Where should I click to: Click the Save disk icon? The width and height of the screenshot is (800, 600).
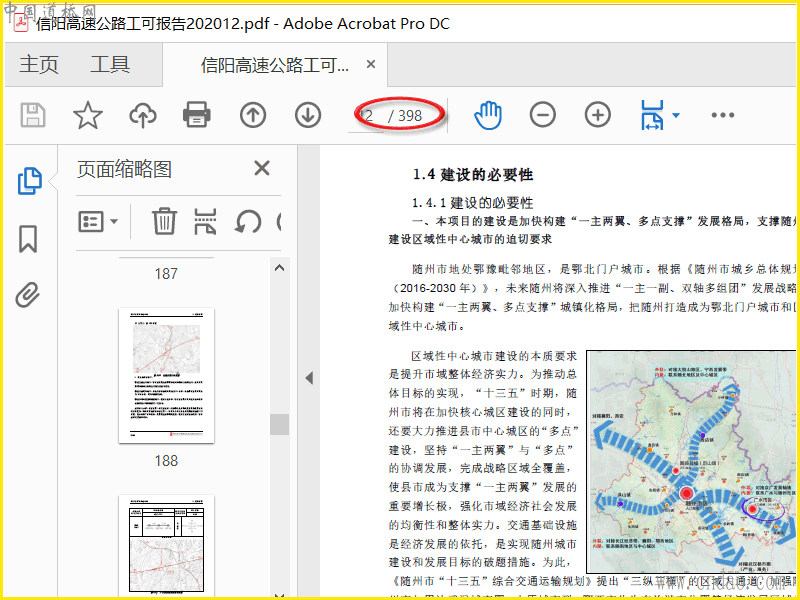[33, 115]
